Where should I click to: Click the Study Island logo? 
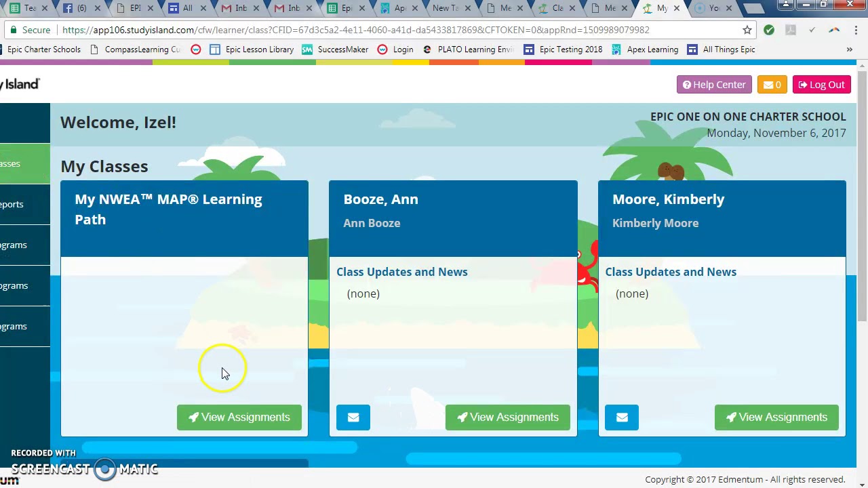point(20,84)
